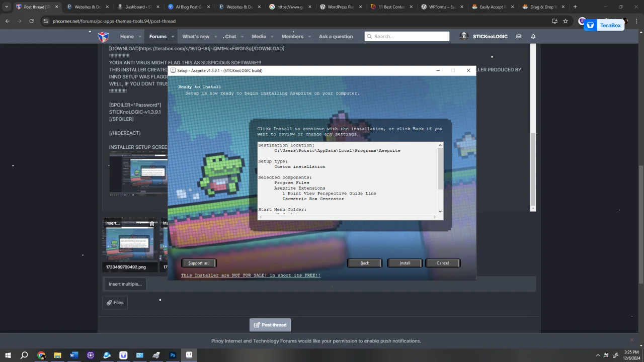
Task: Click the forum Search input field
Action: point(407,36)
